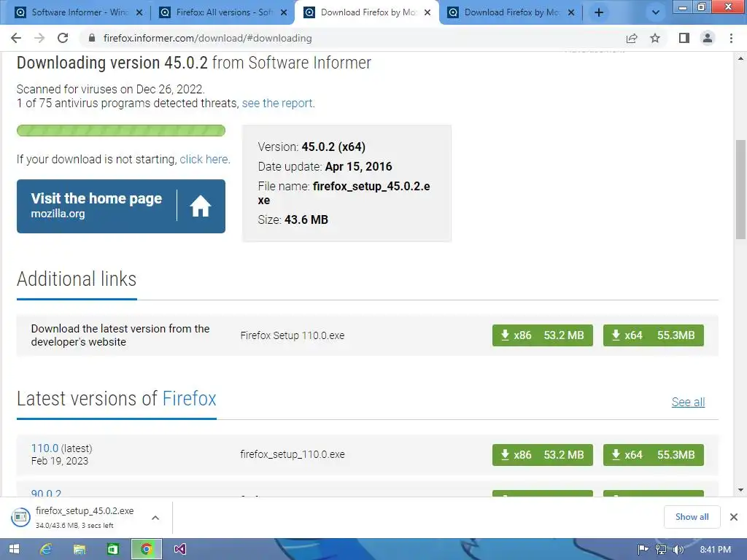This screenshot has width=747, height=560.
Task: Open network tray icon
Action: (x=661, y=550)
